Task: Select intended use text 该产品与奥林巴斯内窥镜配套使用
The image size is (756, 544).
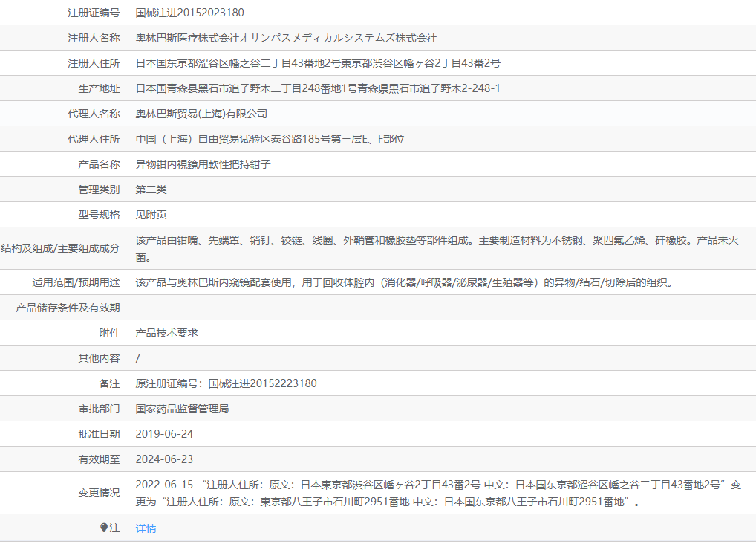Action: coord(214,282)
